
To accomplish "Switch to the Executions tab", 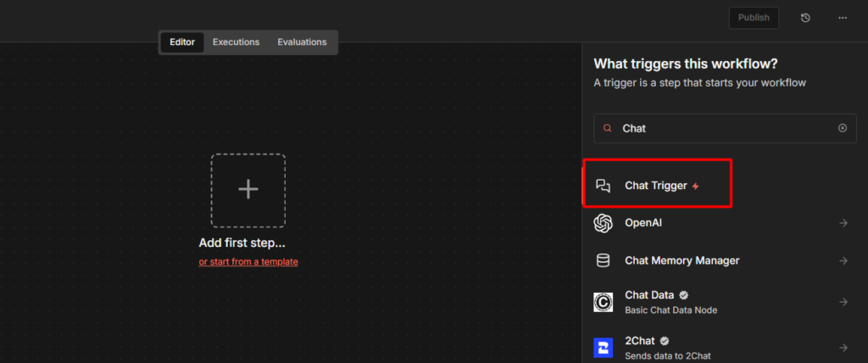I will click(x=236, y=42).
